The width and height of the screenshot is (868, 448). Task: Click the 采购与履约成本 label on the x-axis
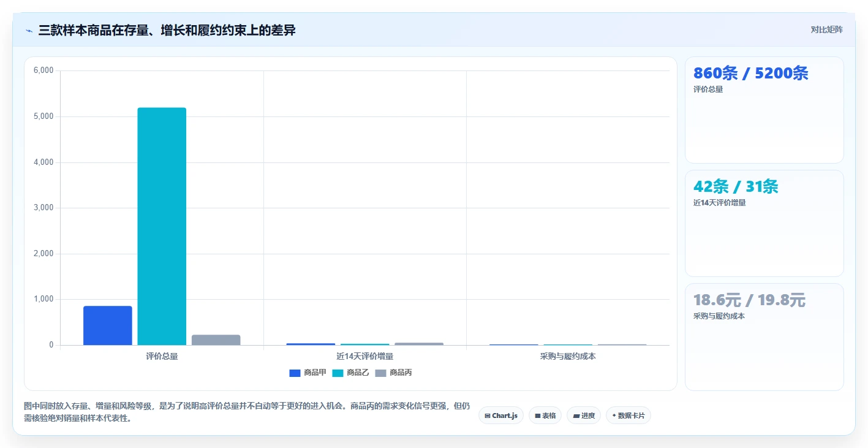(x=568, y=356)
